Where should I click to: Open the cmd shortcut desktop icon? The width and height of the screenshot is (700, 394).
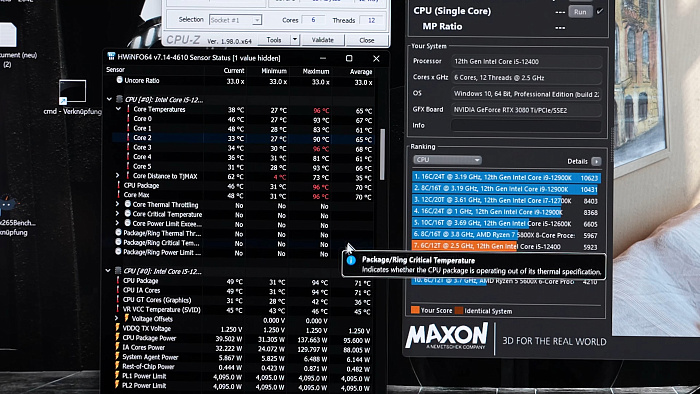[x=72, y=92]
